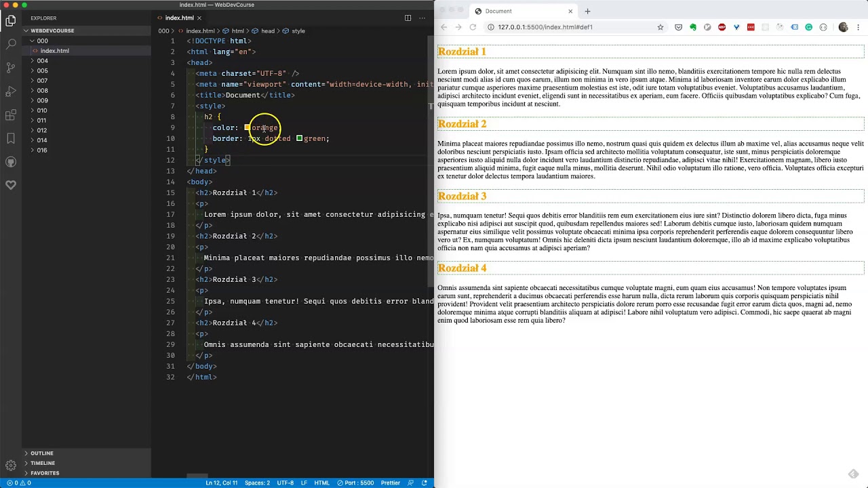This screenshot has height=488, width=868.
Task: Click the browser Back arrow
Action: (x=443, y=27)
